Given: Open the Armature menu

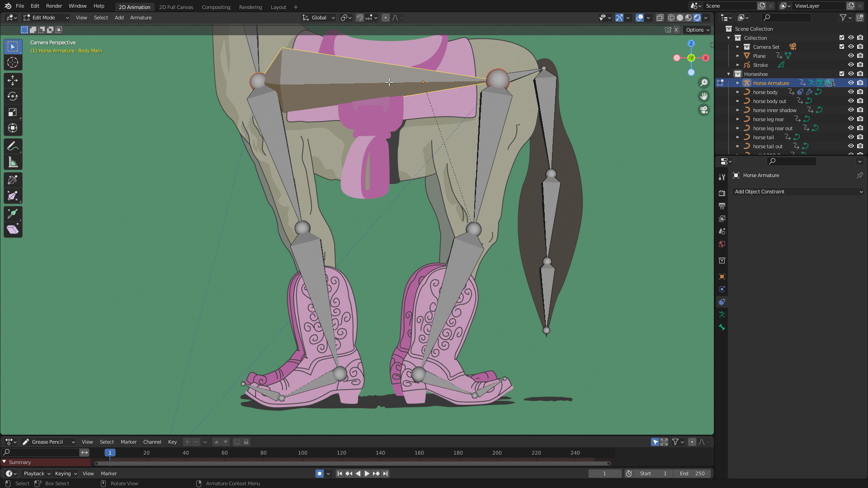Looking at the screenshot, I should point(141,18).
